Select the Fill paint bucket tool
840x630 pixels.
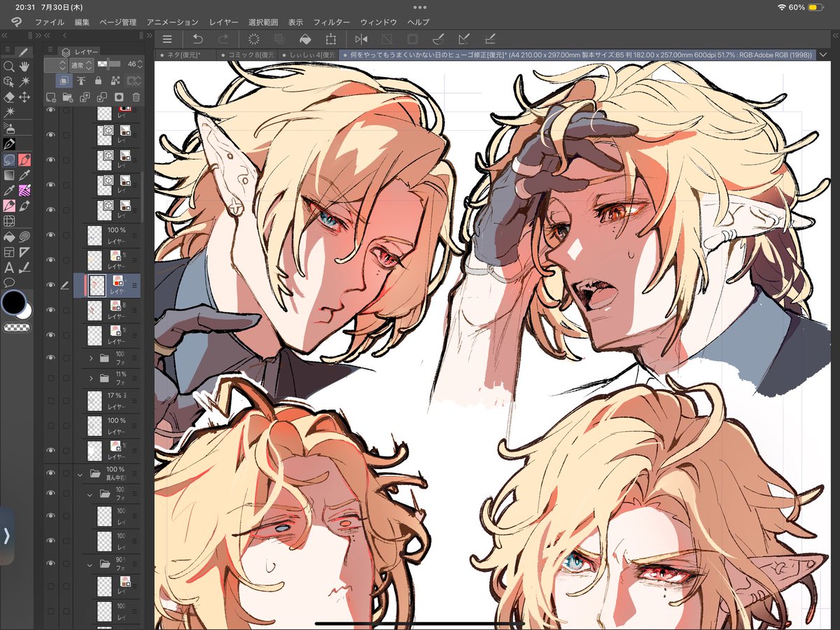pyautogui.click(x=9, y=237)
